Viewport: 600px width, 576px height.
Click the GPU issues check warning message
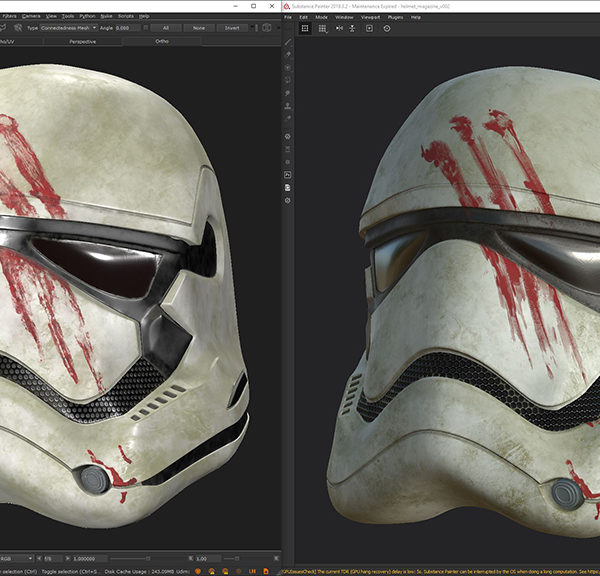(x=441, y=572)
